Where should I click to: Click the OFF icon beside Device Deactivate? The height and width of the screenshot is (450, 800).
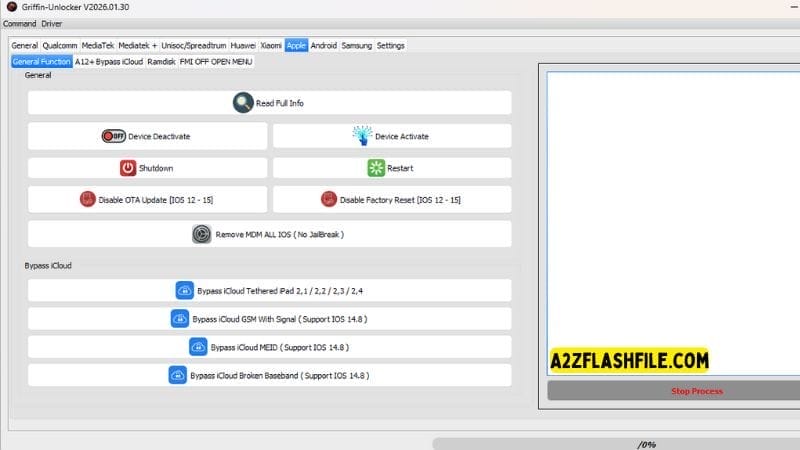pos(113,136)
